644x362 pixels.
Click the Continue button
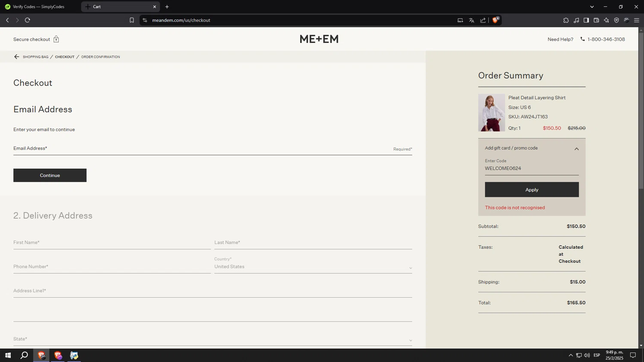click(x=50, y=175)
